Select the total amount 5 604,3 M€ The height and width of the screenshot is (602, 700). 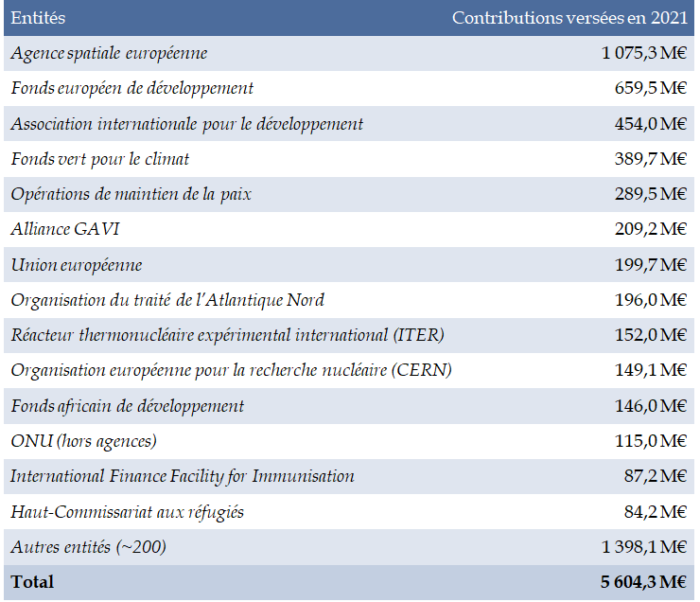[x=642, y=582]
